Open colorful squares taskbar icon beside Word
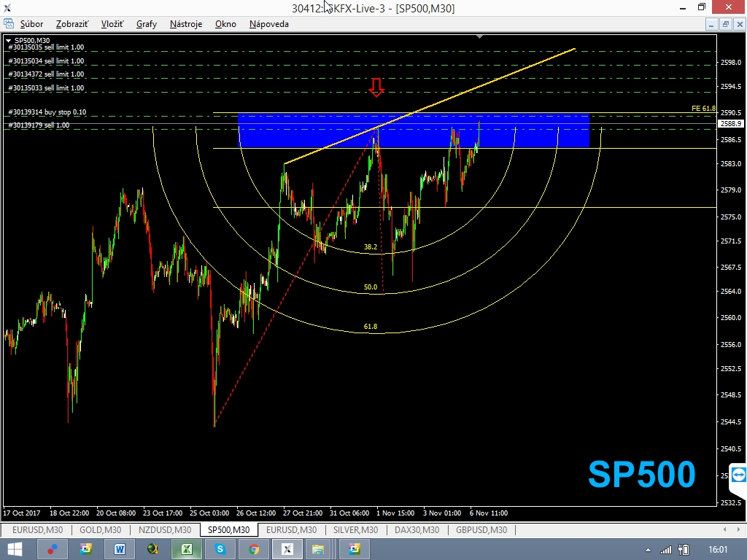 [x=86, y=550]
